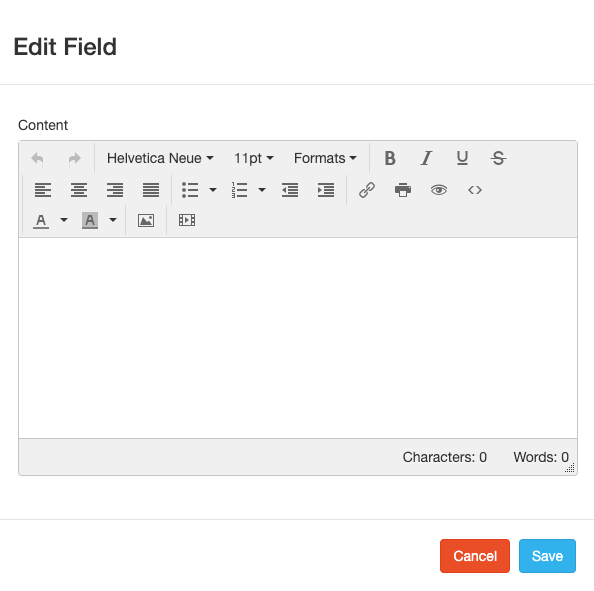
Task: Open the 11pt font size dropdown
Action: (253, 158)
